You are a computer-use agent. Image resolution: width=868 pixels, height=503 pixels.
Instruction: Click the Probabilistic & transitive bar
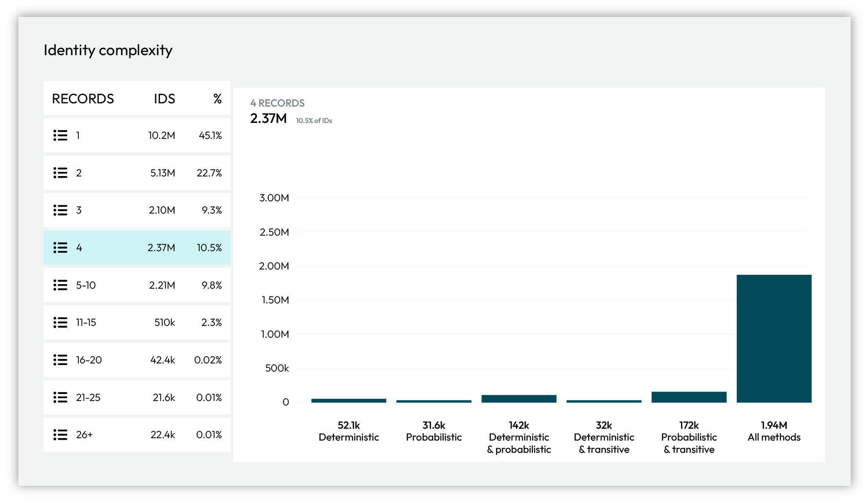pos(689,396)
